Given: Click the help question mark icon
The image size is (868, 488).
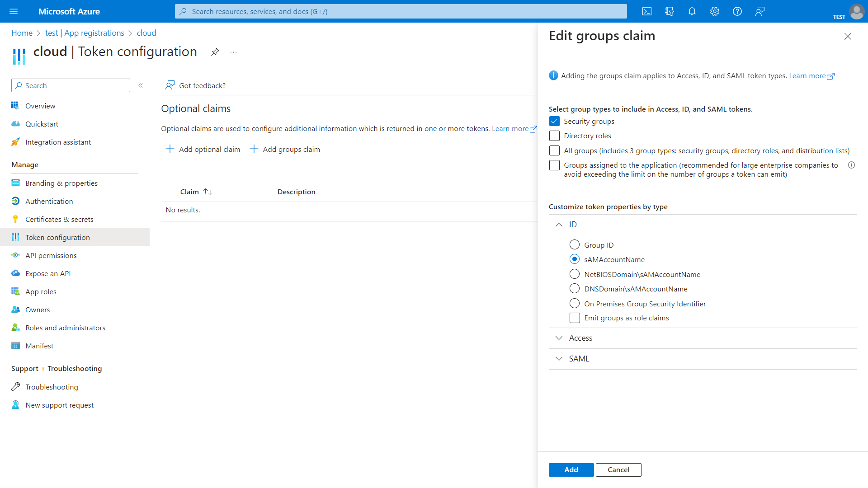Looking at the screenshot, I should [737, 11].
